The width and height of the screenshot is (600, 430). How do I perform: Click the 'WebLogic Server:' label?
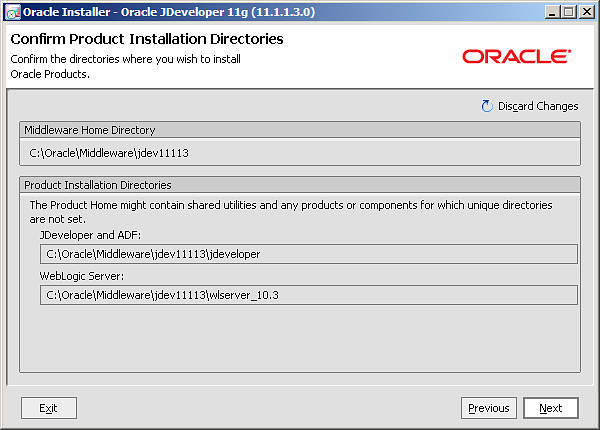[81, 275]
